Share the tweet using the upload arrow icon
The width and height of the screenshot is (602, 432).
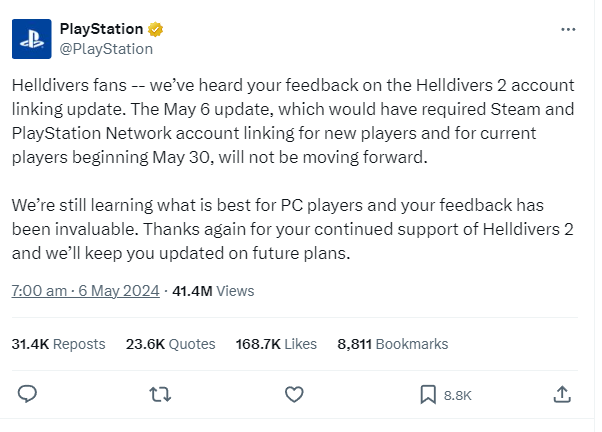pyautogui.click(x=562, y=394)
